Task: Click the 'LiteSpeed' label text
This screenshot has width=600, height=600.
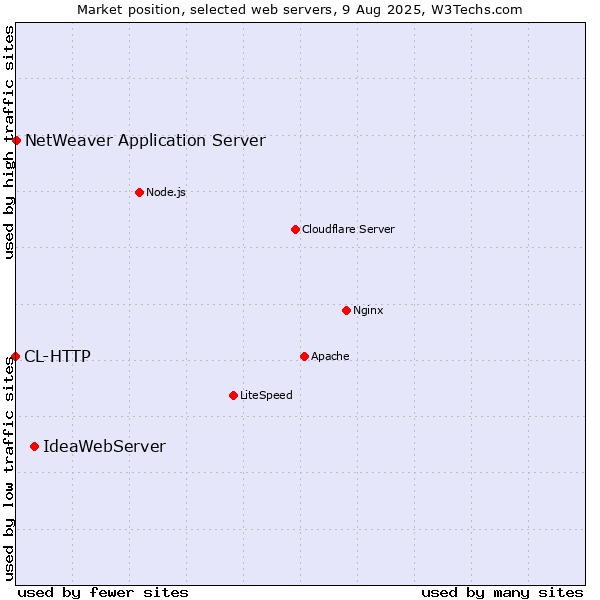Action: click(x=266, y=395)
